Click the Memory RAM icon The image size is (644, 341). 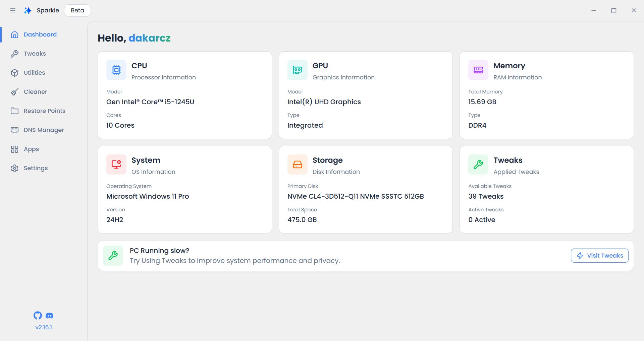[478, 70]
